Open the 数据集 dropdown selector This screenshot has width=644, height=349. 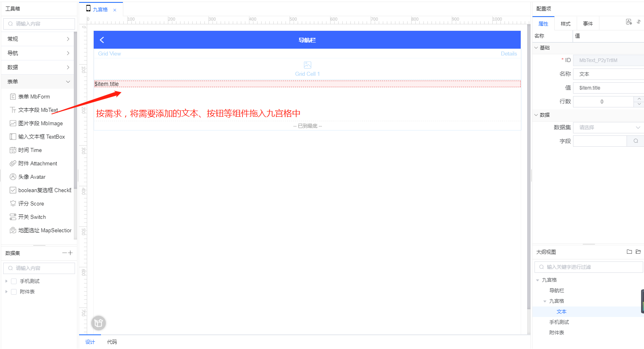[x=608, y=127]
